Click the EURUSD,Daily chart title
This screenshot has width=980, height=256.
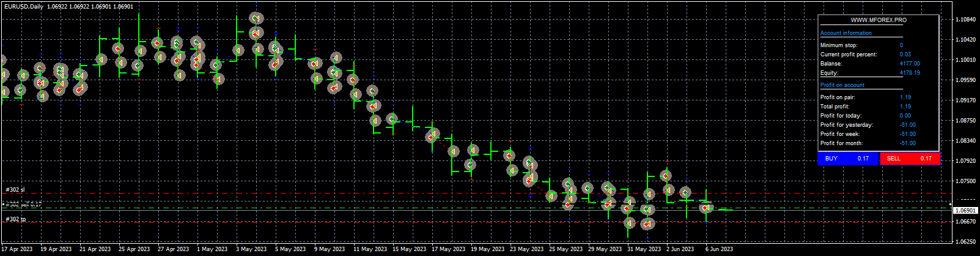24,7
